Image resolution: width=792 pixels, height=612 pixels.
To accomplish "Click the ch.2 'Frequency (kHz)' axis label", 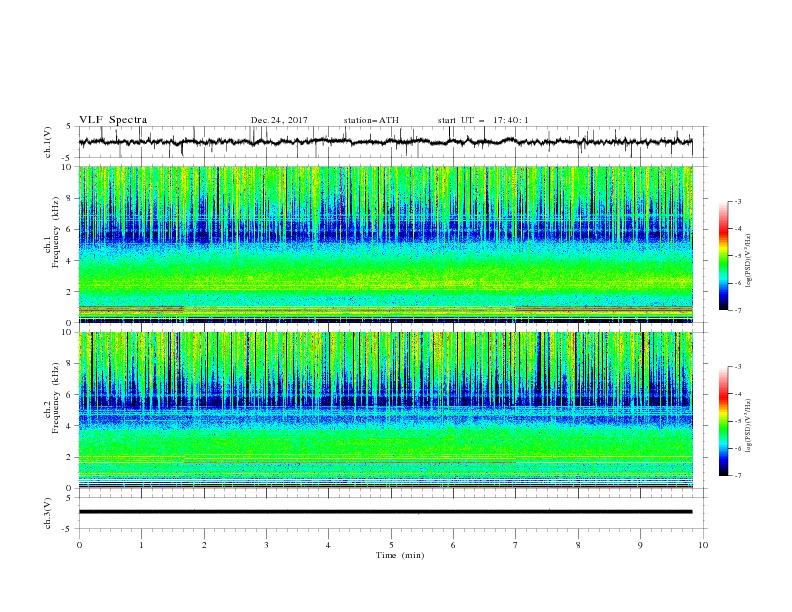I will [x=56, y=400].
